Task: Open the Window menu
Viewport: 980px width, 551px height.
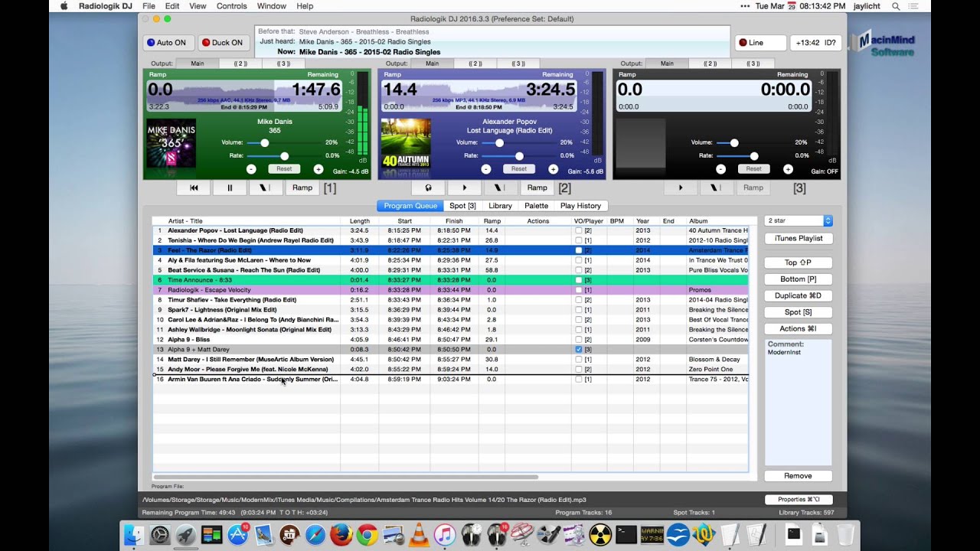Action: [272, 6]
